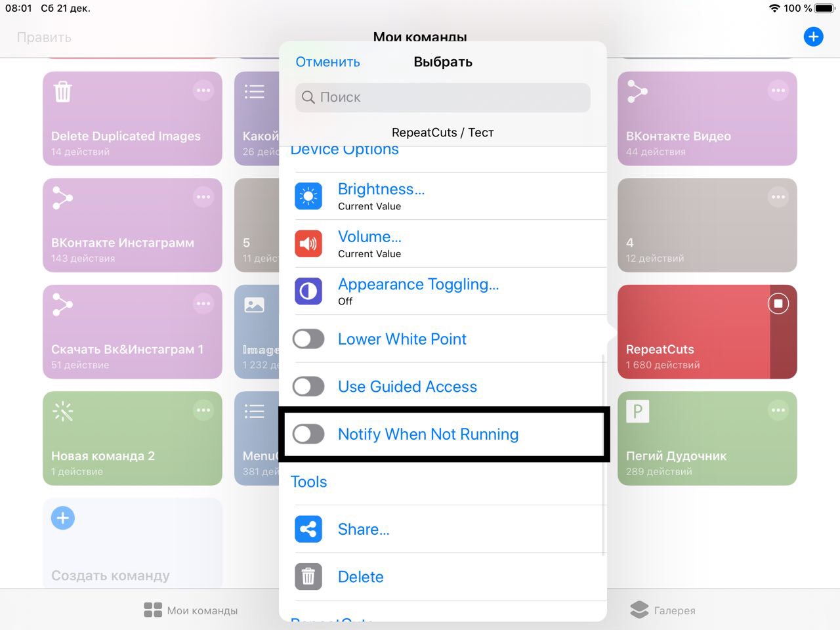Switch to the Галерея tab

[x=662, y=610]
